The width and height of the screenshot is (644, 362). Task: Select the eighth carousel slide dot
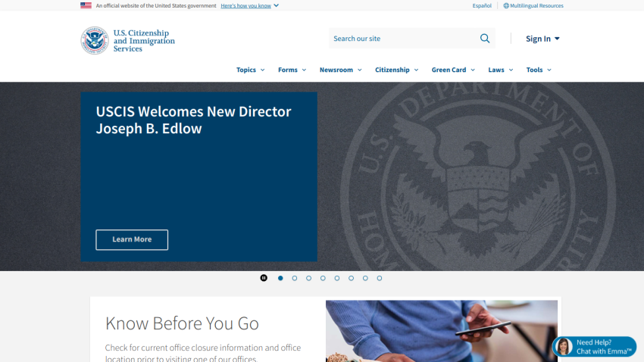[x=380, y=278]
